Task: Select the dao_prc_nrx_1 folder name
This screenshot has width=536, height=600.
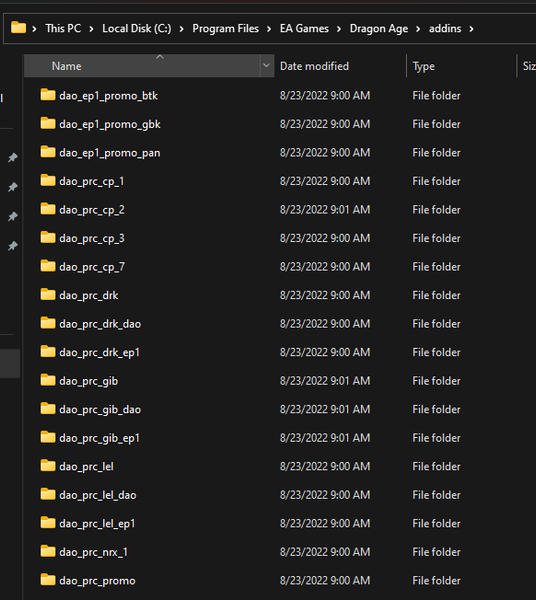Action: (93, 552)
